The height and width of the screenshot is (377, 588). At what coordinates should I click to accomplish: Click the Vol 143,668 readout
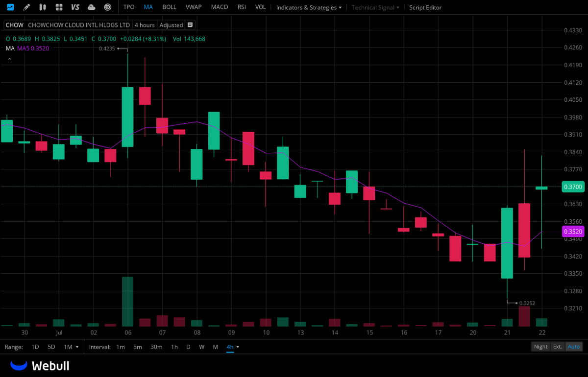coord(189,39)
